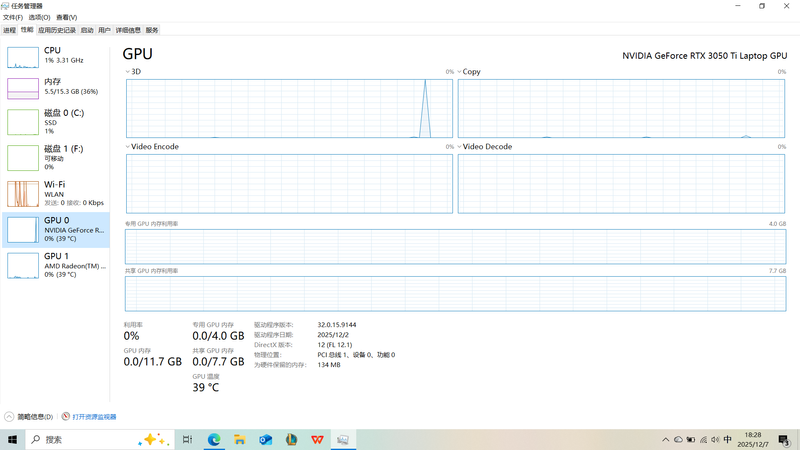
Task: Open File Explorer from the taskbar
Action: coord(240,440)
